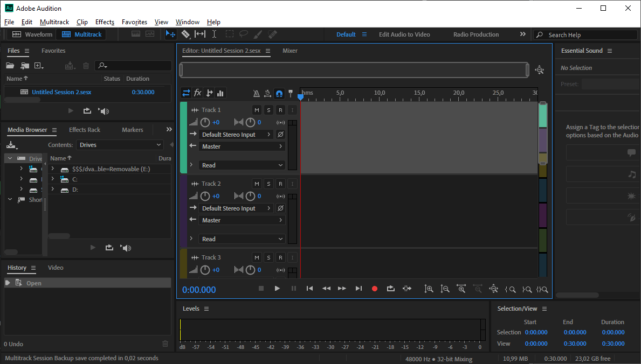Switch to Waveform view
This screenshot has width=641, height=364.
click(x=33, y=34)
